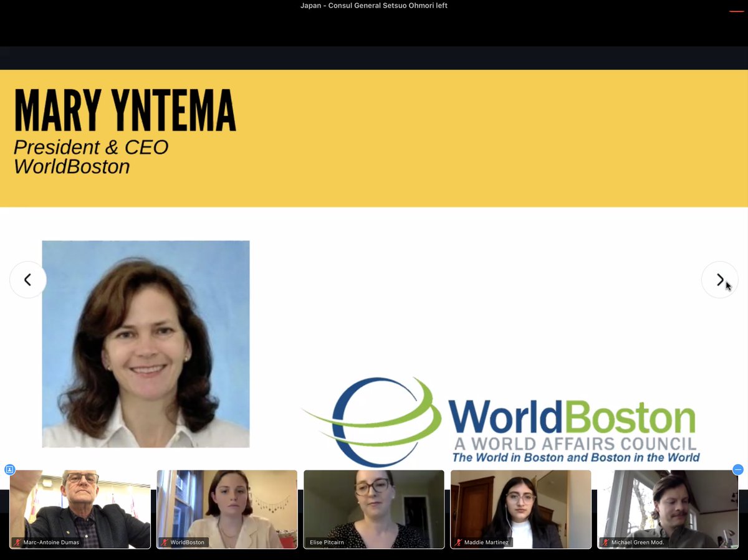Click the 'MARY YNTEMA' slide heading

click(125, 110)
